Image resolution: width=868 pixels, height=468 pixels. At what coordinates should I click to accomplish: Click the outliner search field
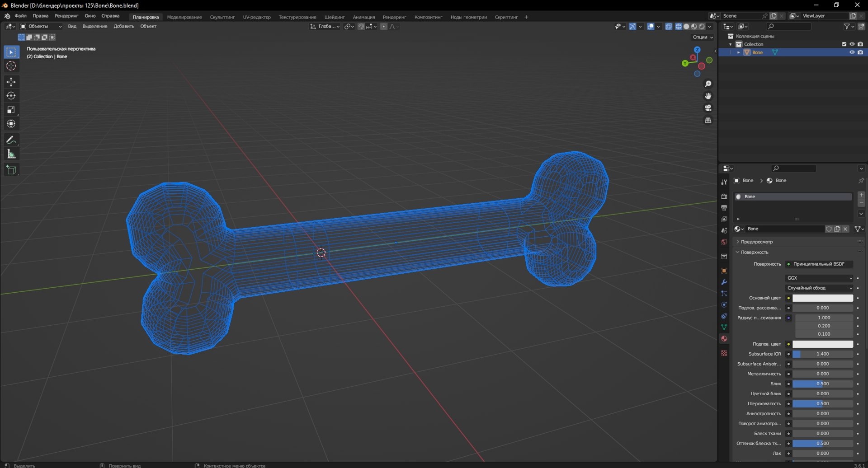[788, 27]
